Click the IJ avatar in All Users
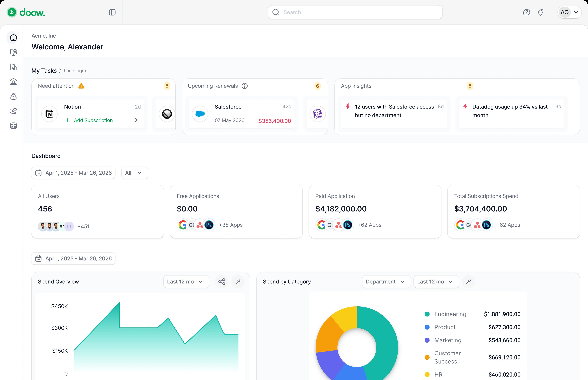This screenshot has height=380, width=588. 69,226
